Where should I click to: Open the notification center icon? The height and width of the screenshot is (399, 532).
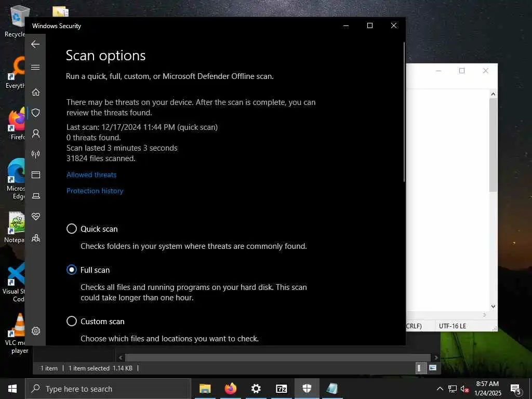click(x=515, y=389)
